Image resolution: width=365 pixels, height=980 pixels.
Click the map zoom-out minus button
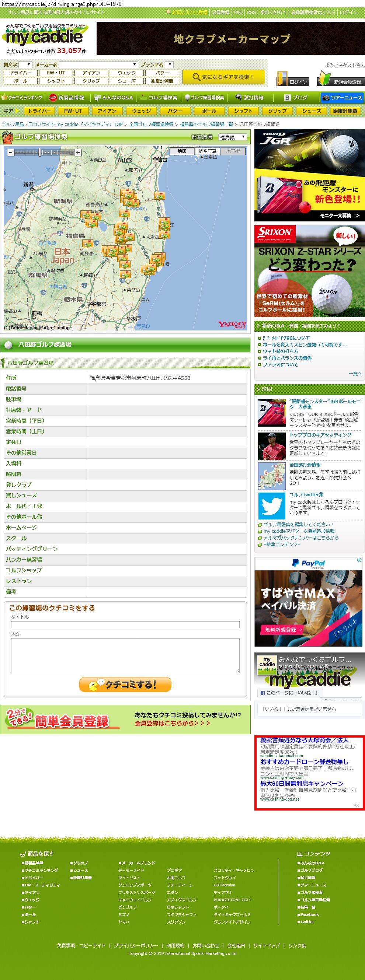pos(11,153)
